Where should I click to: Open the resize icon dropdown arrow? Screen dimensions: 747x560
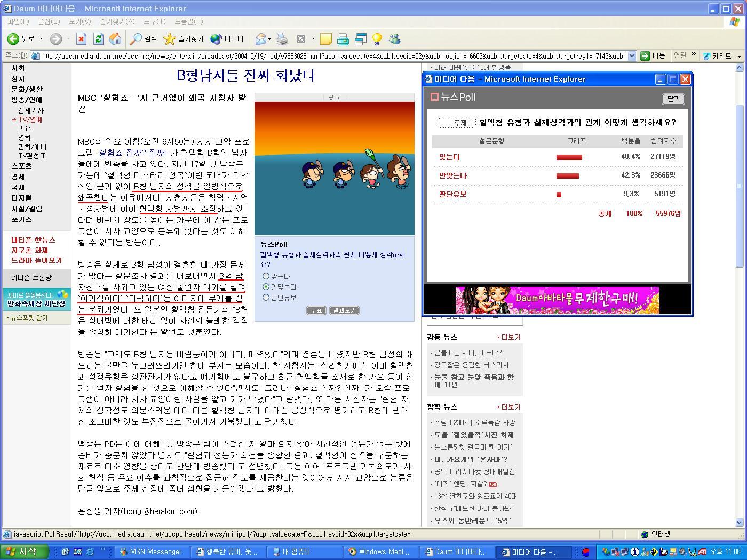(x=313, y=39)
